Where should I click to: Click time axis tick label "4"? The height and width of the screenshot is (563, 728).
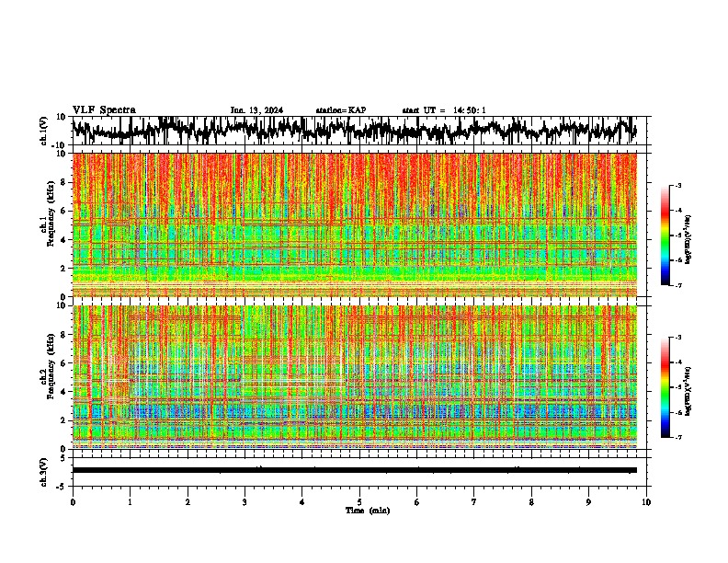pyautogui.click(x=302, y=502)
